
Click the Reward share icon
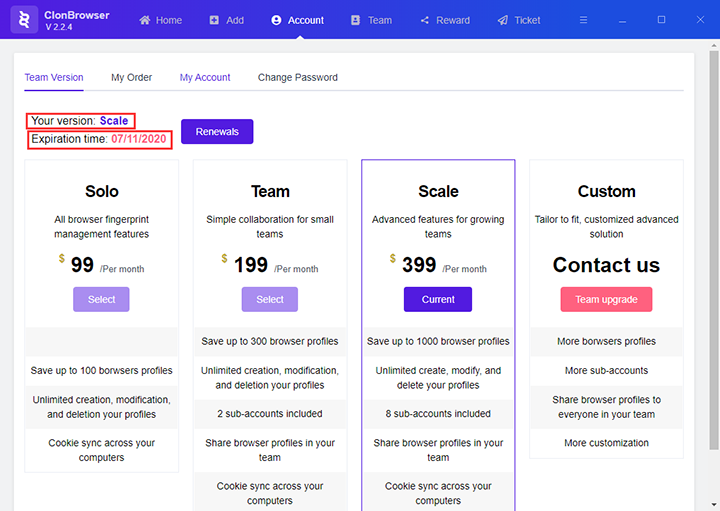(425, 20)
